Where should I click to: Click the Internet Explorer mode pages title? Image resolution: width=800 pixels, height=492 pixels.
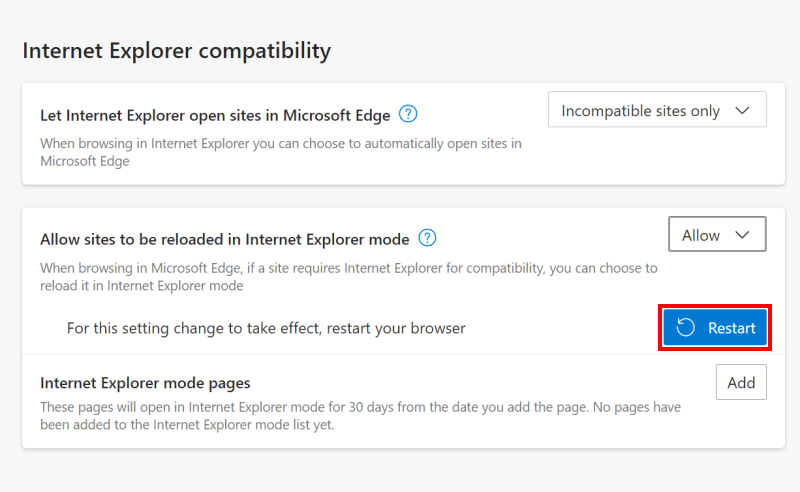pyautogui.click(x=145, y=383)
